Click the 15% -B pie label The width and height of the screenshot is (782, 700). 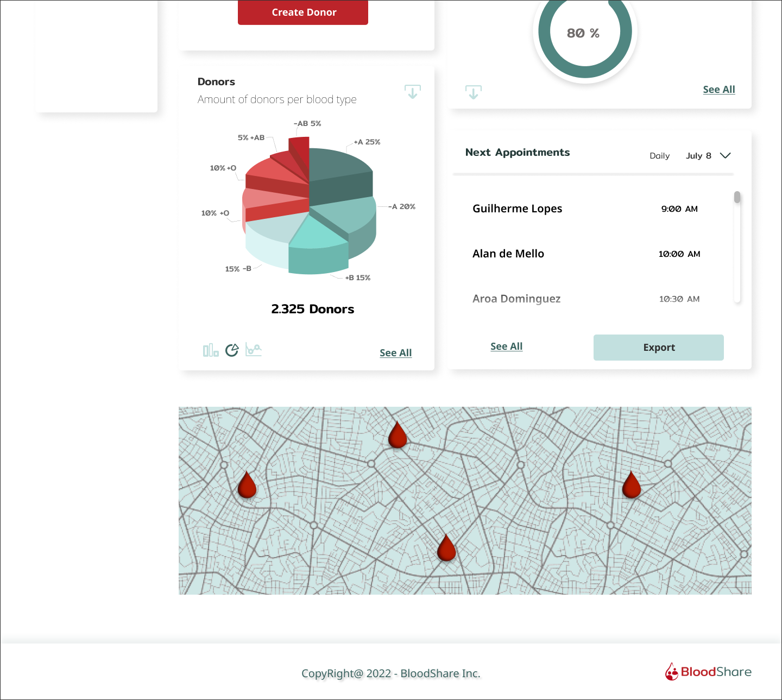[238, 269]
